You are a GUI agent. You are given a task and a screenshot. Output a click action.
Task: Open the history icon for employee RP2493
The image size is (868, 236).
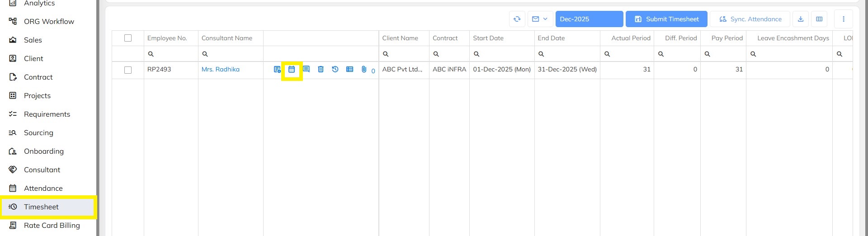pyautogui.click(x=335, y=69)
